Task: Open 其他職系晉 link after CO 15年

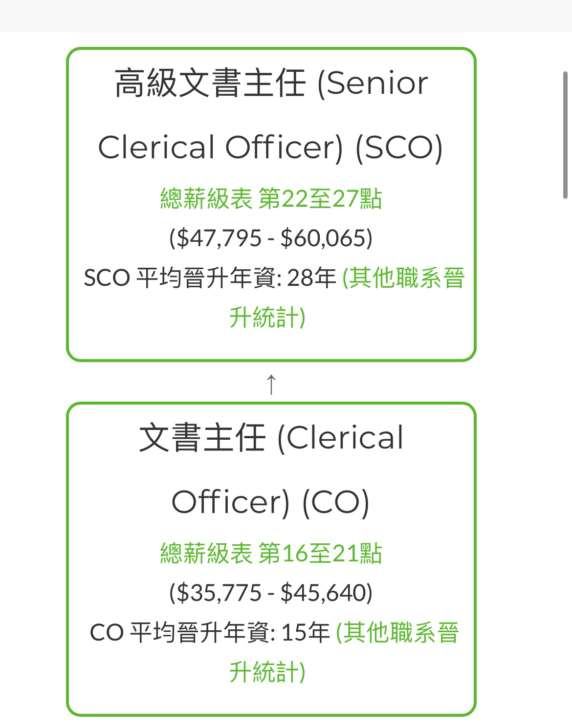Action: point(397,632)
